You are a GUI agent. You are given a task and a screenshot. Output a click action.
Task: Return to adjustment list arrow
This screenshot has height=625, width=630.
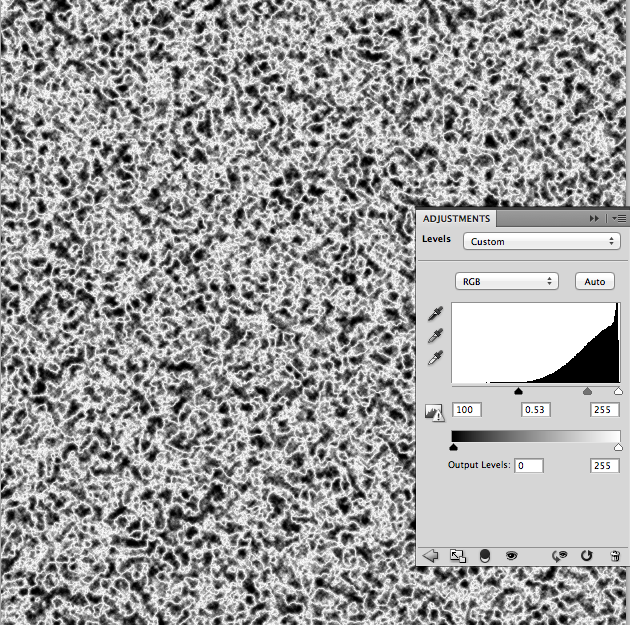click(x=430, y=556)
